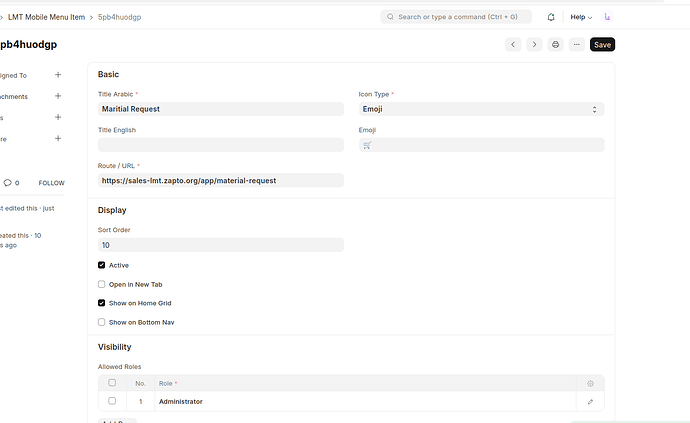Uncheck the Active checkbox

click(x=102, y=265)
